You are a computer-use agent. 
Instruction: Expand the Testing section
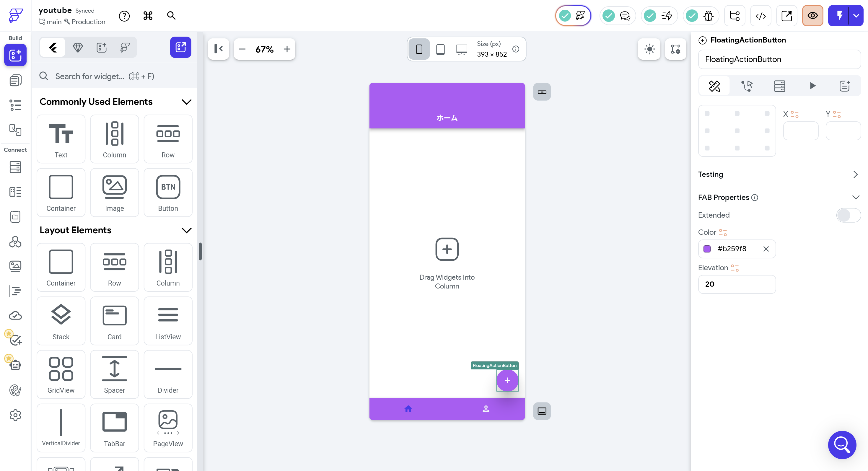[x=855, y=175]
